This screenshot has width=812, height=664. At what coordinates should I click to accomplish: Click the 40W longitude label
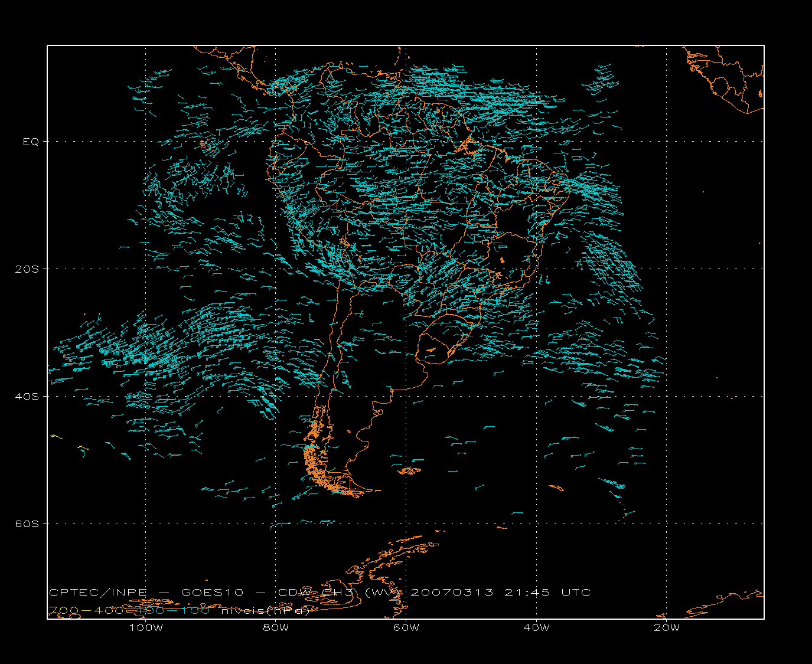(536, 627)
